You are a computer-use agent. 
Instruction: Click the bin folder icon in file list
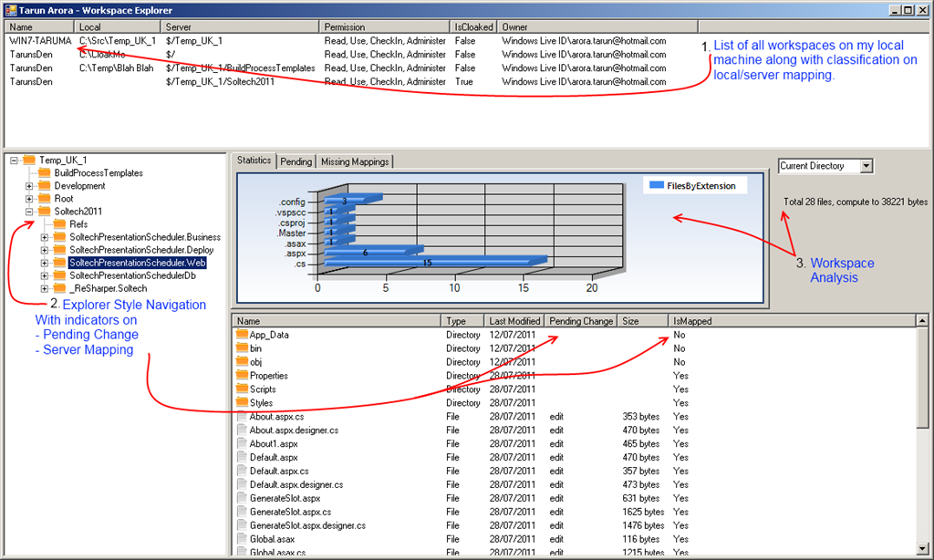click(x=242, y=347)
